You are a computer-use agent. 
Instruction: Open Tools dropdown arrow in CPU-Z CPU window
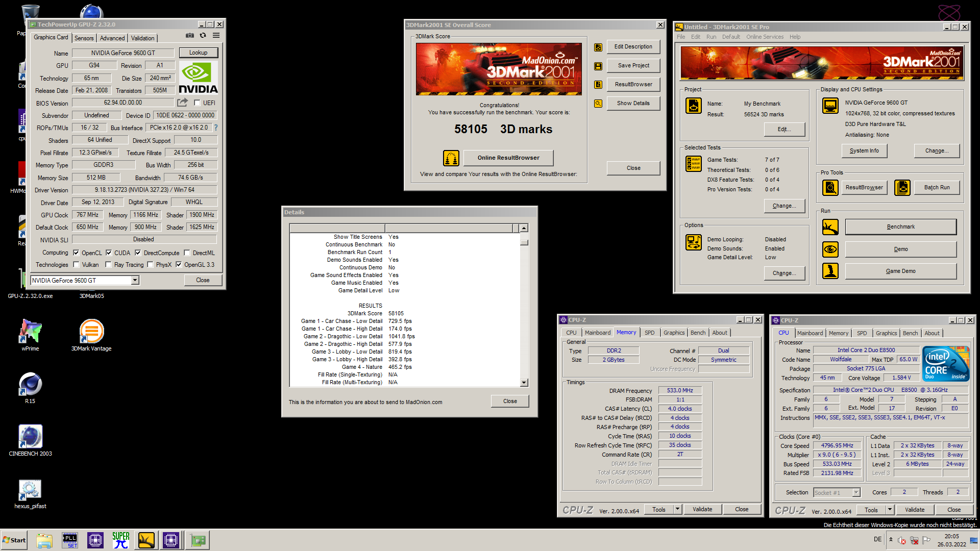click(x=890, y=510)
